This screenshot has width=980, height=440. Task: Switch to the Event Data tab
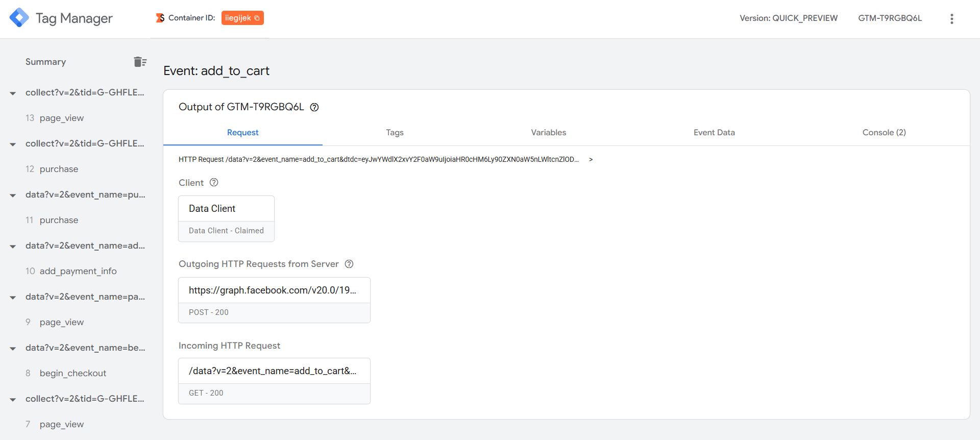[714, 133]
